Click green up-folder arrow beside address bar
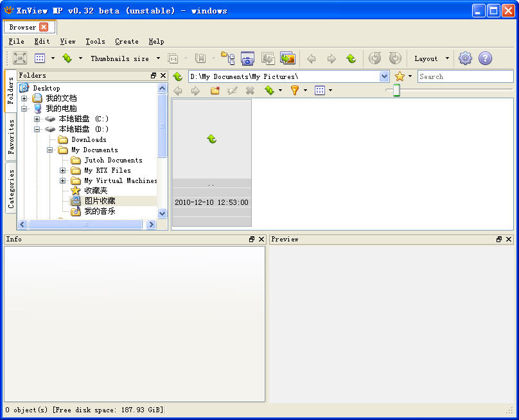The image size is (519, 420). pos(178,76)
